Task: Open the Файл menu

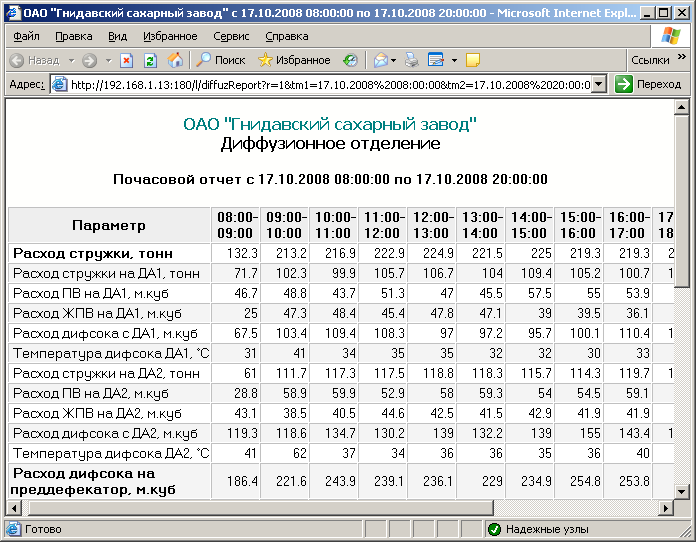Action: tap(26, 35)
